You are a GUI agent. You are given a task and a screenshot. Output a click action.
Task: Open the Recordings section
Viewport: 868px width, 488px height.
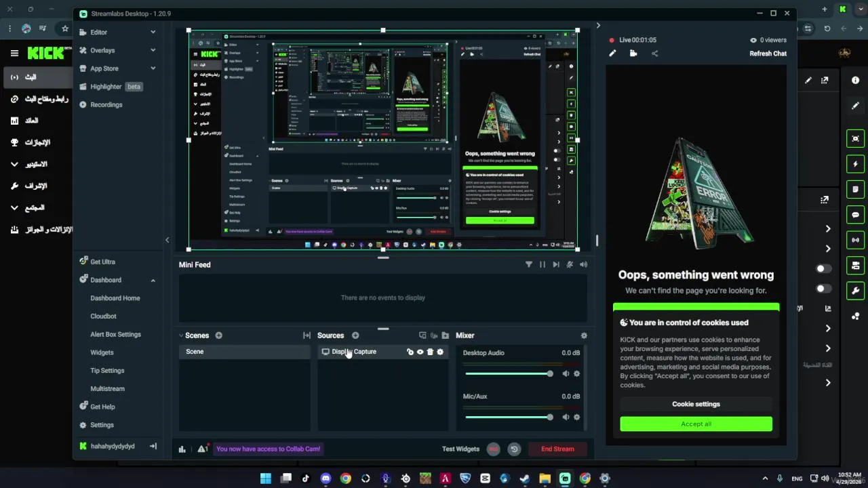(106, 105)
